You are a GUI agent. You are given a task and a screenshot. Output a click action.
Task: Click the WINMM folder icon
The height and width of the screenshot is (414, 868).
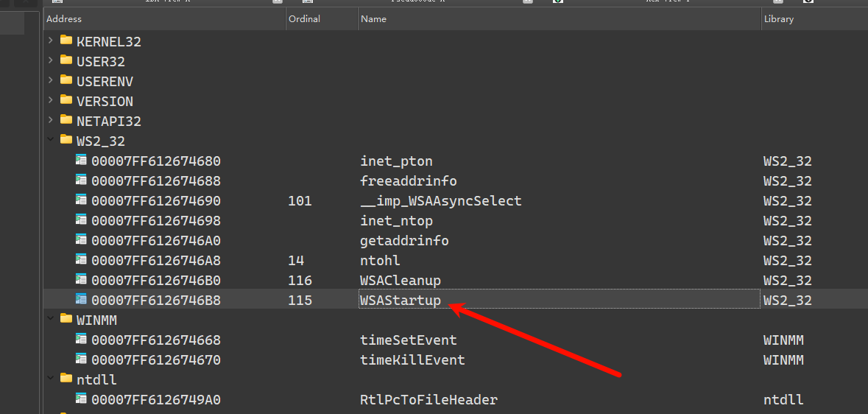click(66, 319)
